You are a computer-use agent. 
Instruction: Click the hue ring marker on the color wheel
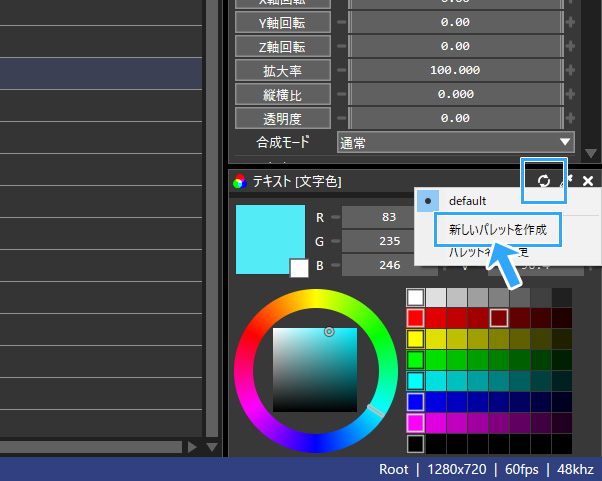coord(375,410)
